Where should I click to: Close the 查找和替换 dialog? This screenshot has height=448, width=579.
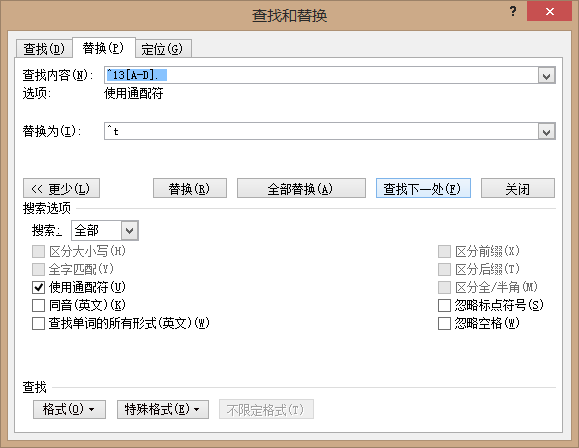549,11
